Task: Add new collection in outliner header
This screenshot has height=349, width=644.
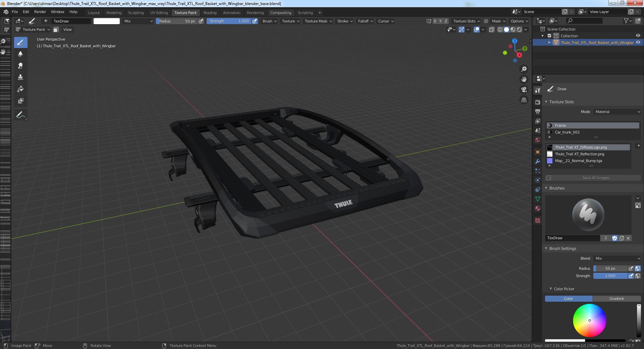Action: click(x=638, y=21)
